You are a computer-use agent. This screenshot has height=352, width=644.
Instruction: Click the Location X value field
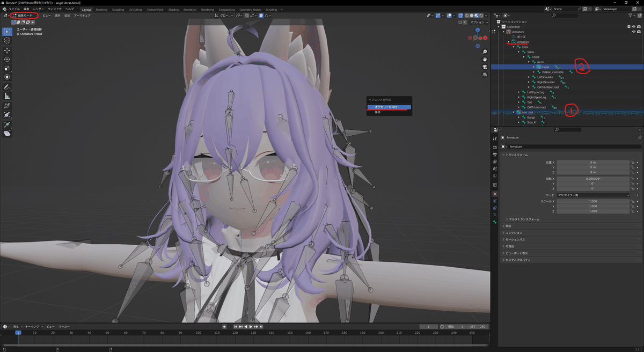click(x=592, y=162)
